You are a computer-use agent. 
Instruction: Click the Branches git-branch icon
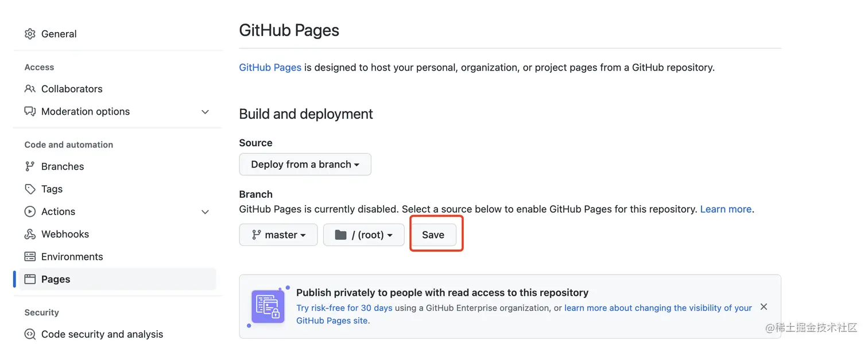point(30,166)
